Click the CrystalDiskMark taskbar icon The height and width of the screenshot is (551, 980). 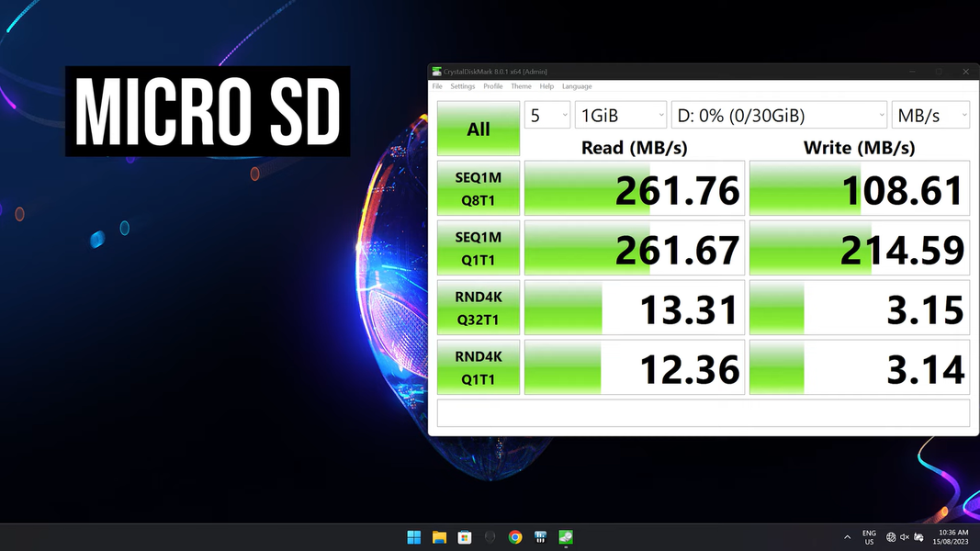coord(566,537)
